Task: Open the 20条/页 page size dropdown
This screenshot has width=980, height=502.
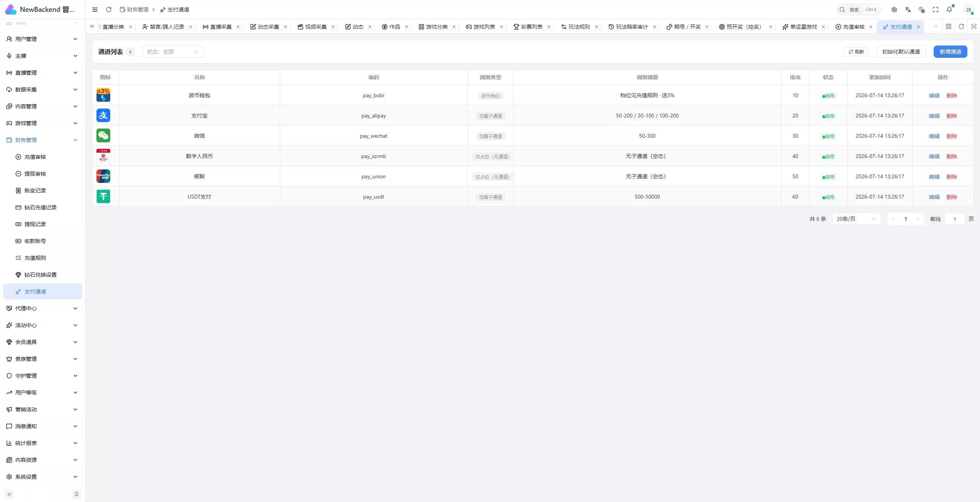Action: tap(856, 219)
